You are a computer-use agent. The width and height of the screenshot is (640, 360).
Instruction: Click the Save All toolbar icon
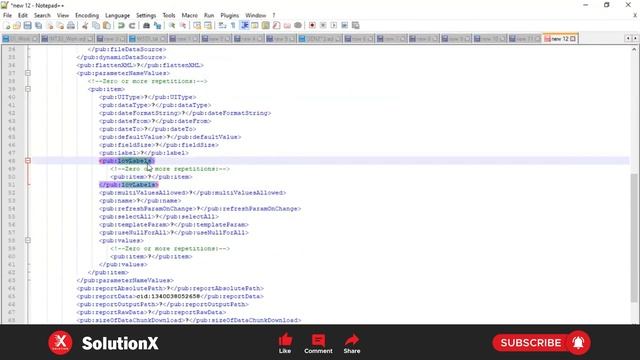[x=38, y=26]
